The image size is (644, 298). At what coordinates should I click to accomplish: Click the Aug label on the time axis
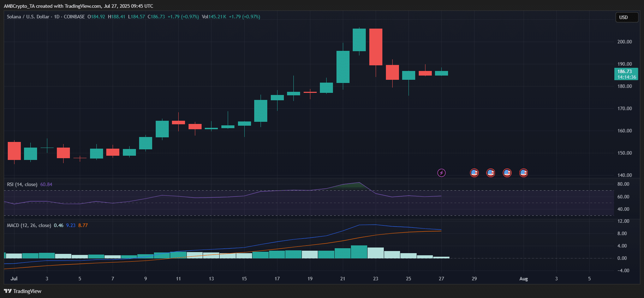click(x=523, y=279)
